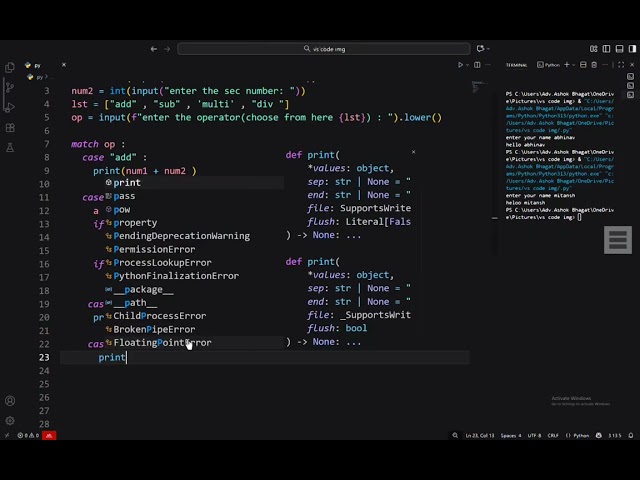Switch to the TERMINAL panel tab
640x480 pixels.
point(516,65)
